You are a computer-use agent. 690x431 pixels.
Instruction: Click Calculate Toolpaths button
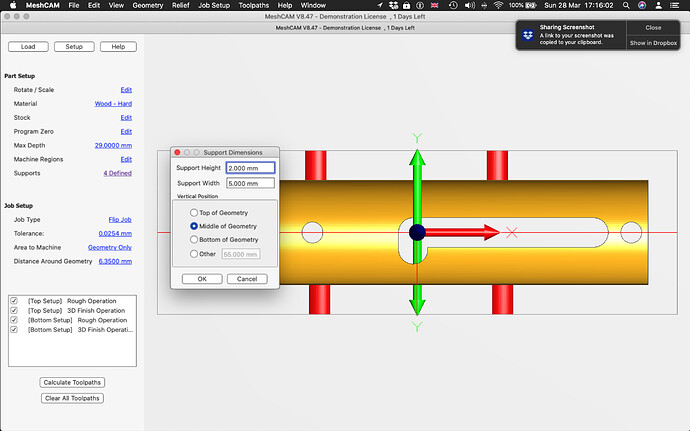pos(72,382)
